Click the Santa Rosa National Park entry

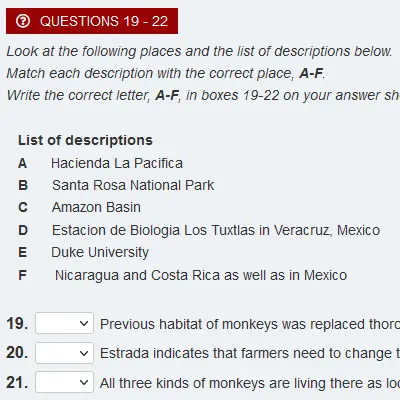tap(133, 185)
